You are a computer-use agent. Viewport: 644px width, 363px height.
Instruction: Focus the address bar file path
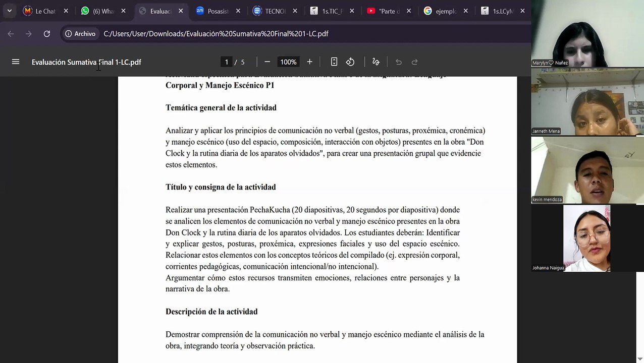coord(216,34)
